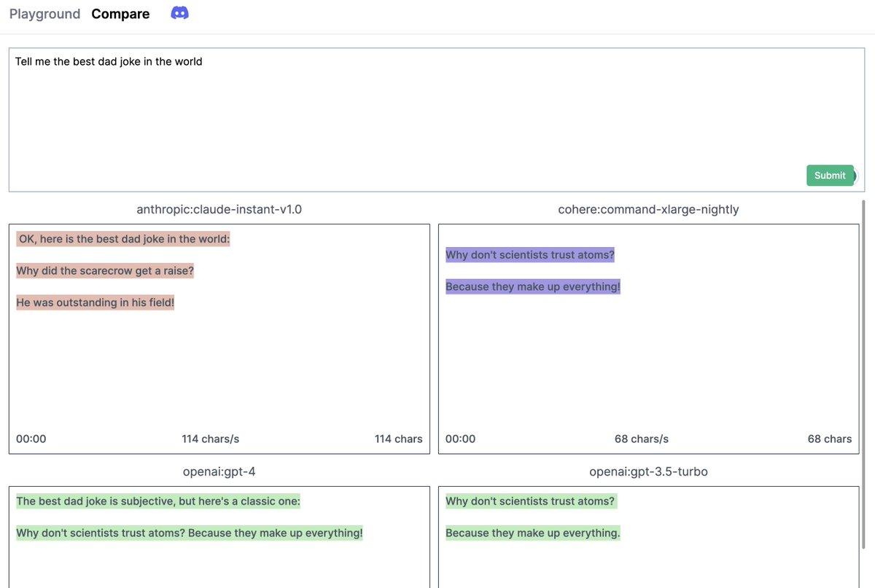The height and width of the screenshot is (588, 875).
Task: Click purple "Why don't scientists trust atoms?" line
Action: click(530, 255)
